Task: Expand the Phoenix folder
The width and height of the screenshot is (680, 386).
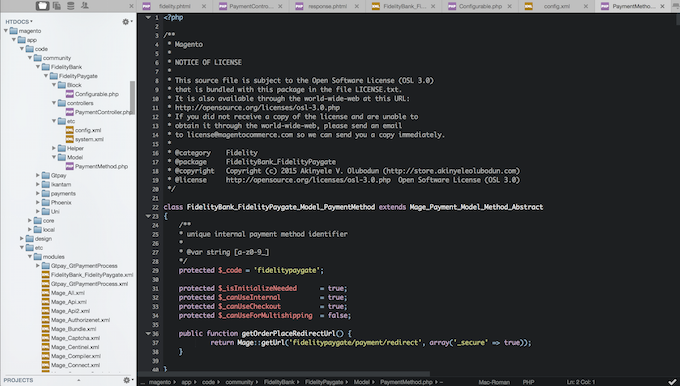Action: 38,202
